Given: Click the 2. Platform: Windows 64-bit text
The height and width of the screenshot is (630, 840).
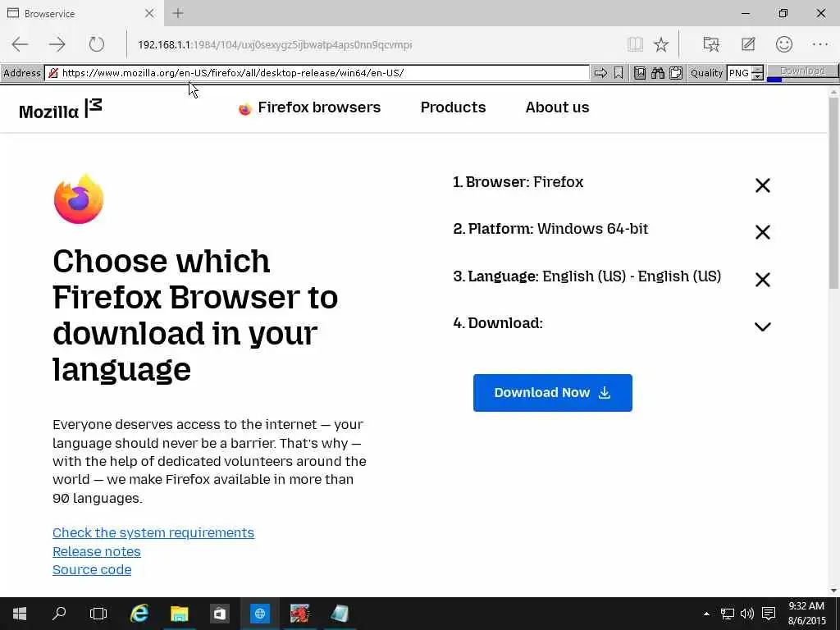Looking at the screenshot, I should tap(550, 229).
